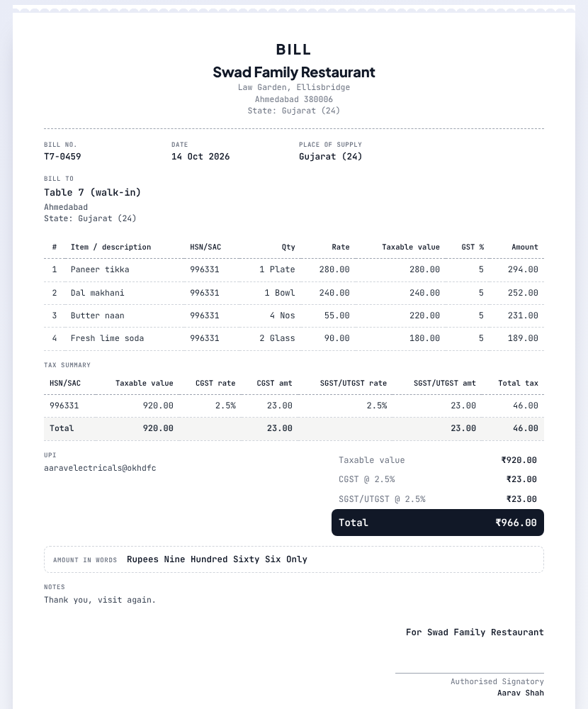Select the For Swad Family Restaurant line
Image resolution: width=588 pixels, height=709 pixels.
coord(475,632)
